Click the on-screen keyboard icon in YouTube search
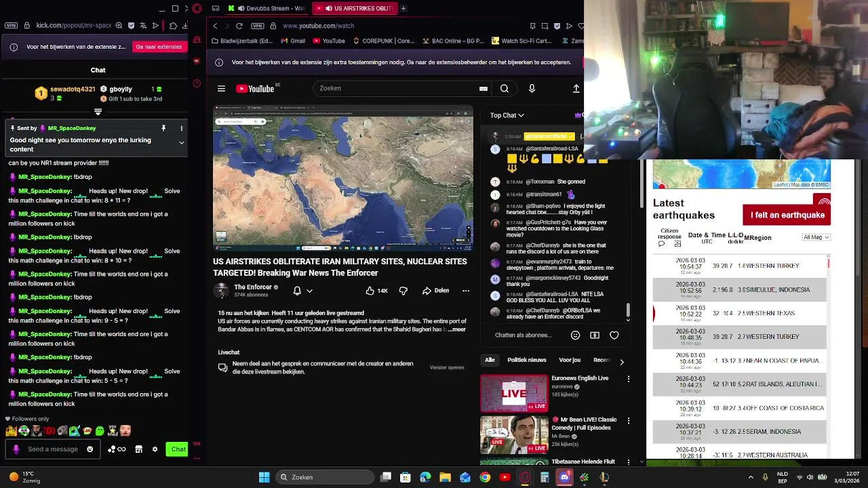 click(x=483, y=88)
